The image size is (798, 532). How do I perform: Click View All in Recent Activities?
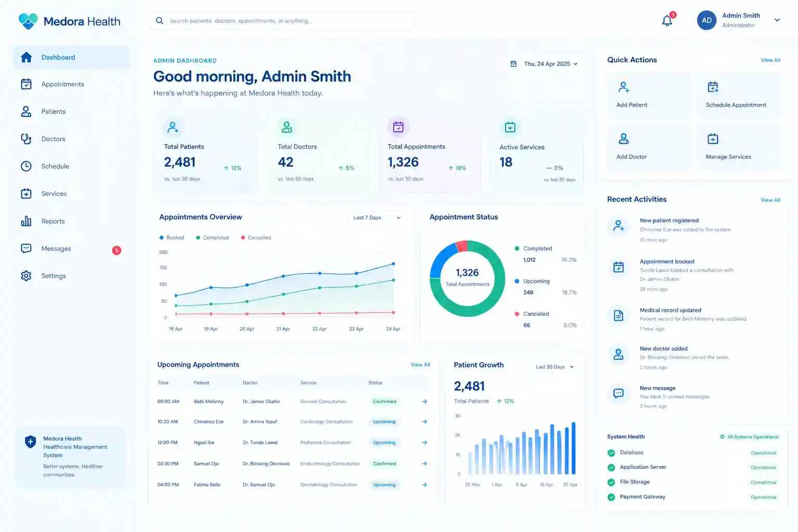tap(770, 200)
